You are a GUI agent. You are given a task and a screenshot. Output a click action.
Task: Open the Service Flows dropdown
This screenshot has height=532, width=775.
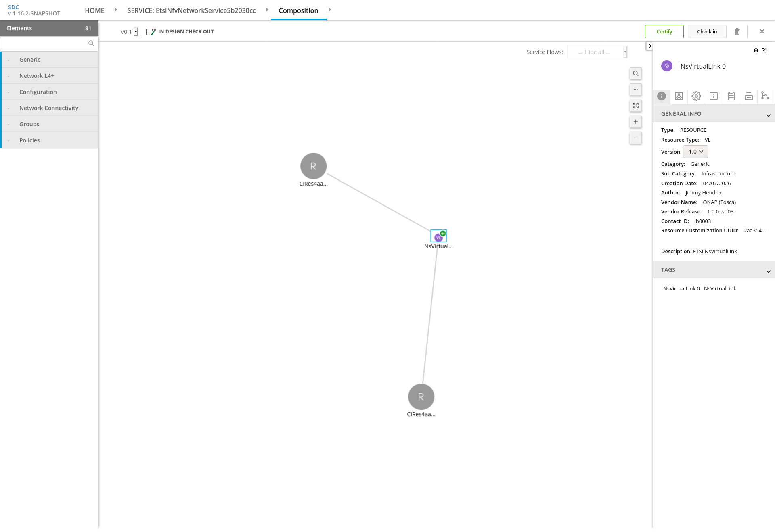(x=597, y=52)
